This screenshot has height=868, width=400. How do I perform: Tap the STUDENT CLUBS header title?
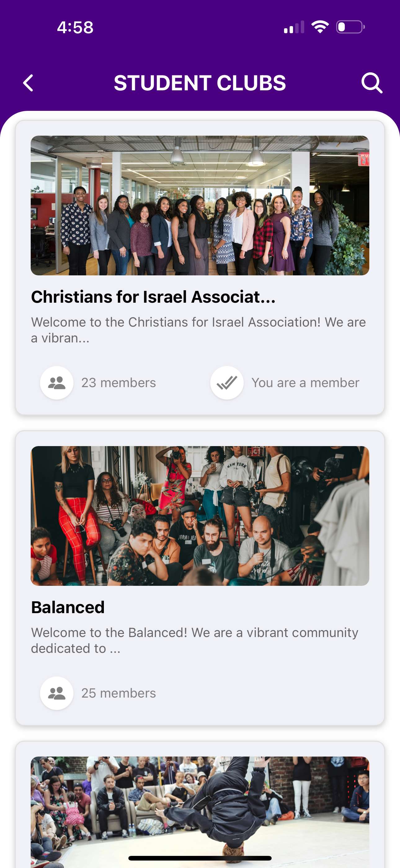point(200,83)
